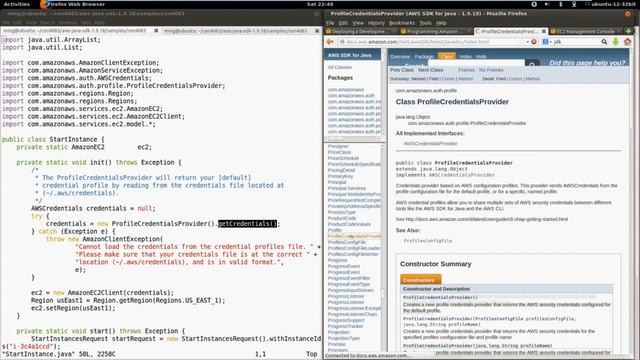
Task: Open the URL history dropdown arrow
Action: [527, 42]
